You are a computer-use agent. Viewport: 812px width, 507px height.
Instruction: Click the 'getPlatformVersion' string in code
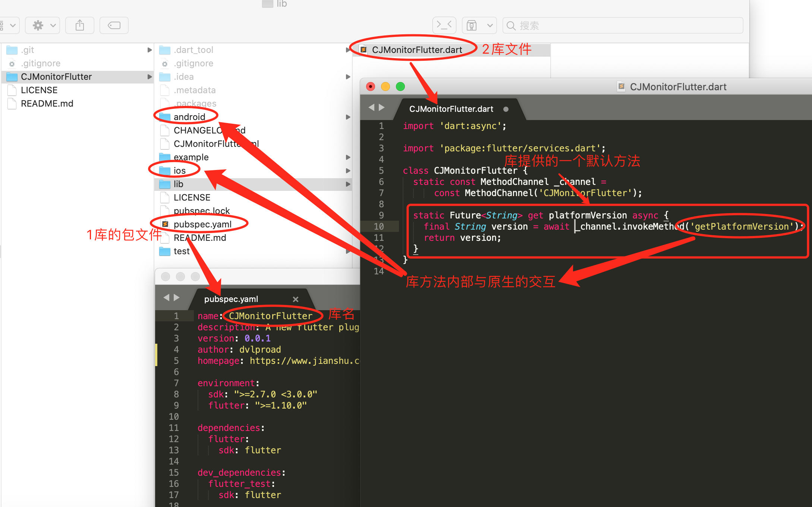[742, 227]
